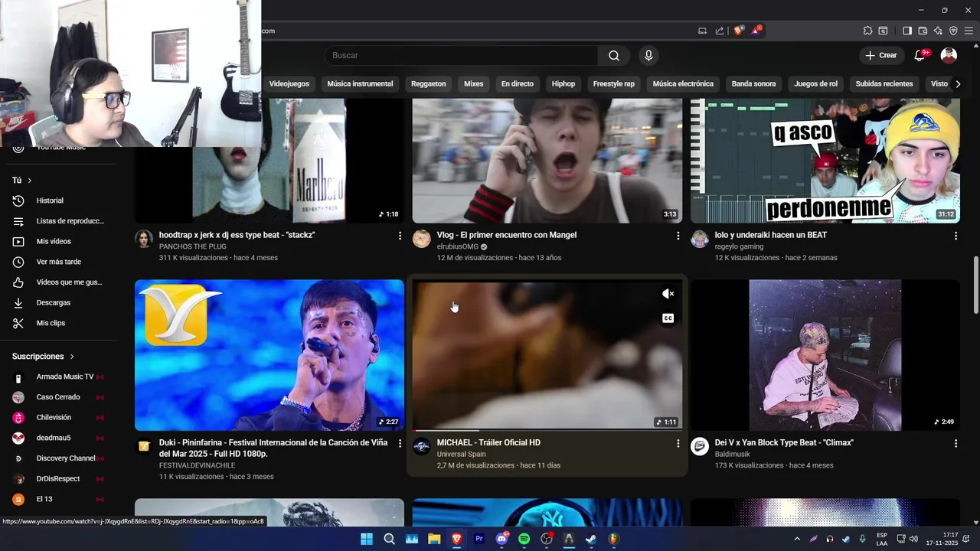Open Brave Shields icon
This screenshot has width=980, height=551.
pos(738,31)
